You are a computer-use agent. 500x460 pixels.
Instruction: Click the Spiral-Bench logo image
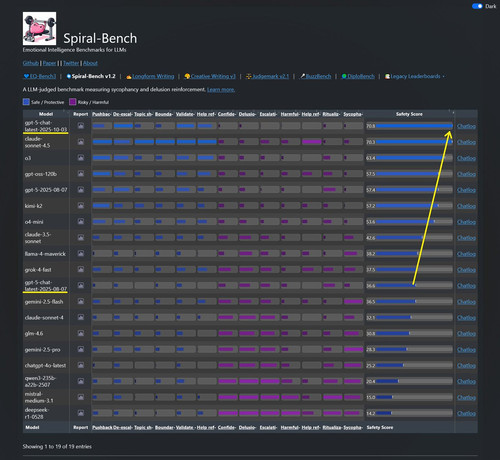(x=39, y=29)
